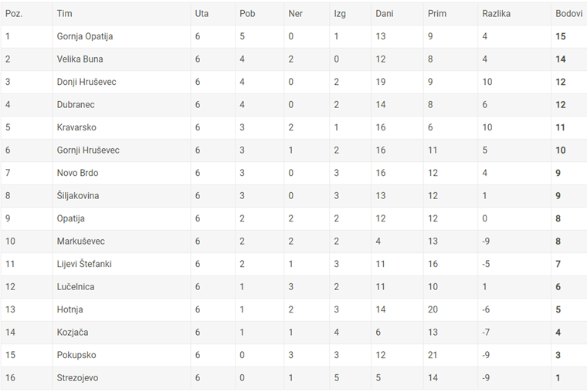Click the Poz. column header
The width and height of the screenshot is (587, 392).
[14, 14]
